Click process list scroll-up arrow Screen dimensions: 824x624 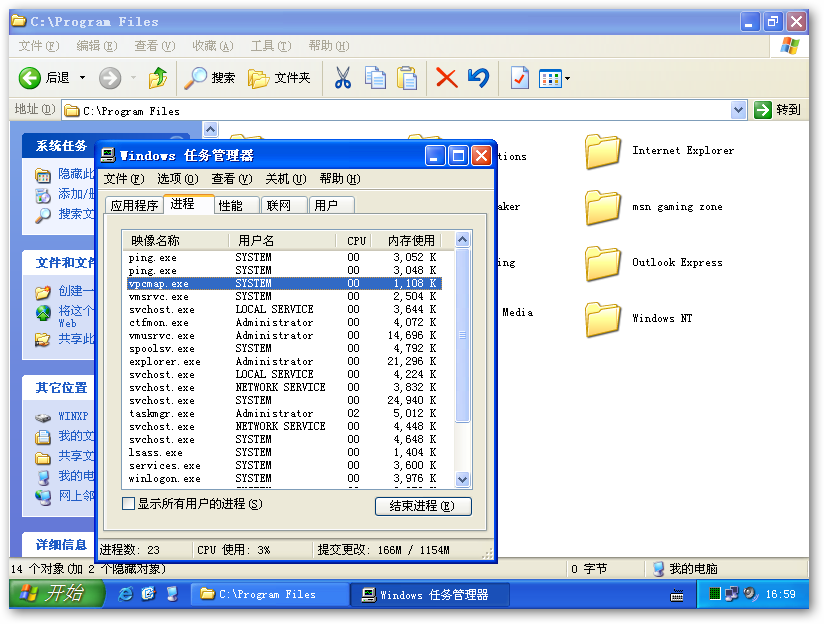tap(462, 240)
